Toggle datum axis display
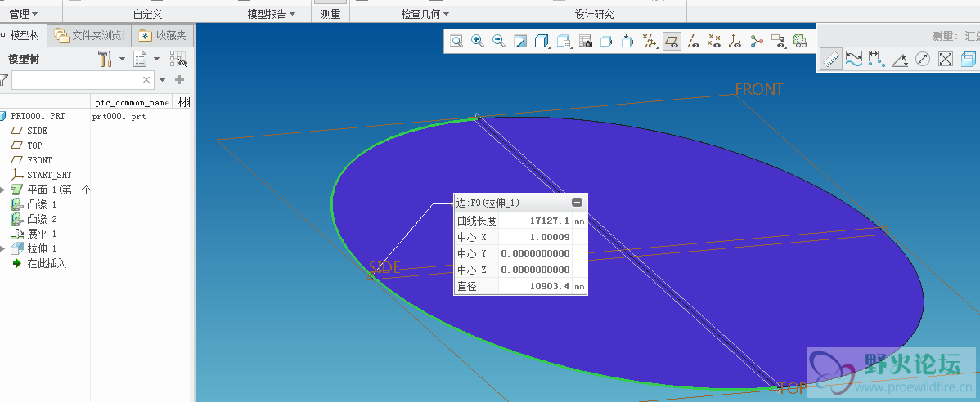The height and width of the screenshot is (402, 980). click(x=693, y=41)
